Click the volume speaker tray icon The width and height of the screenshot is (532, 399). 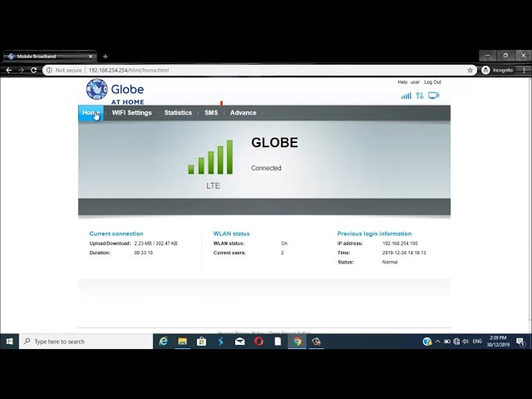[x=465, y=342]
